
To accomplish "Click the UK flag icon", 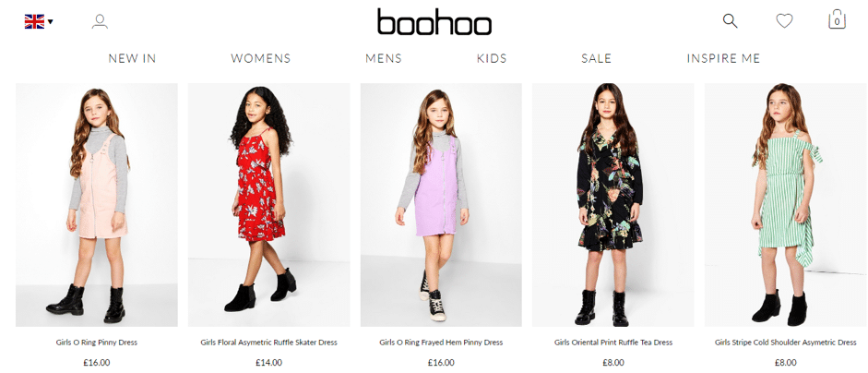I will tap(34, 21).
